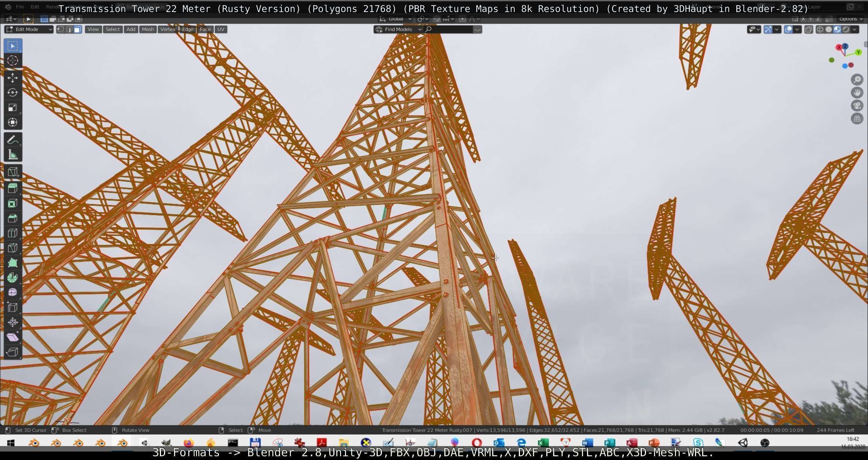This screenshot has height=460, width=868.
Task: Activate the Inset Faces tool
Action: point(13,203)
